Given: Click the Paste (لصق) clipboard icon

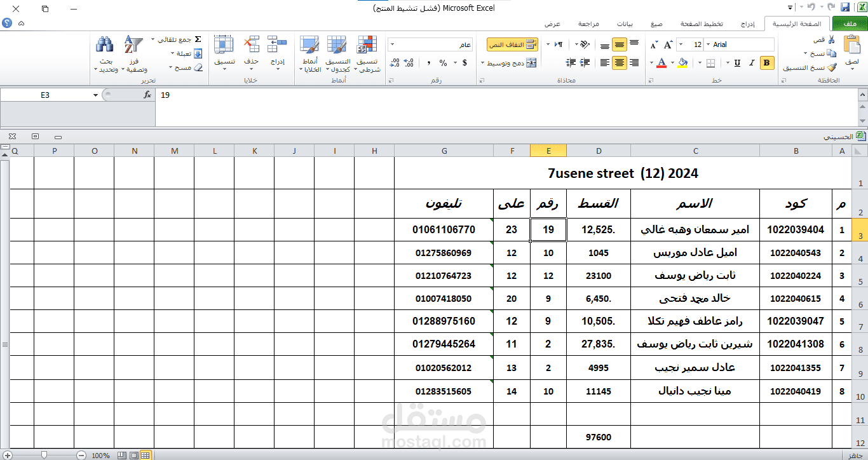Looking at the screenshot, I should pos(851,45).
